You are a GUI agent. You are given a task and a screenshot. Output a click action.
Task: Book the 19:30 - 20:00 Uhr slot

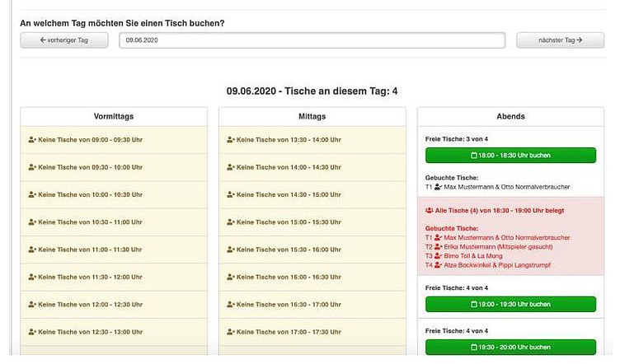(510, 347)
